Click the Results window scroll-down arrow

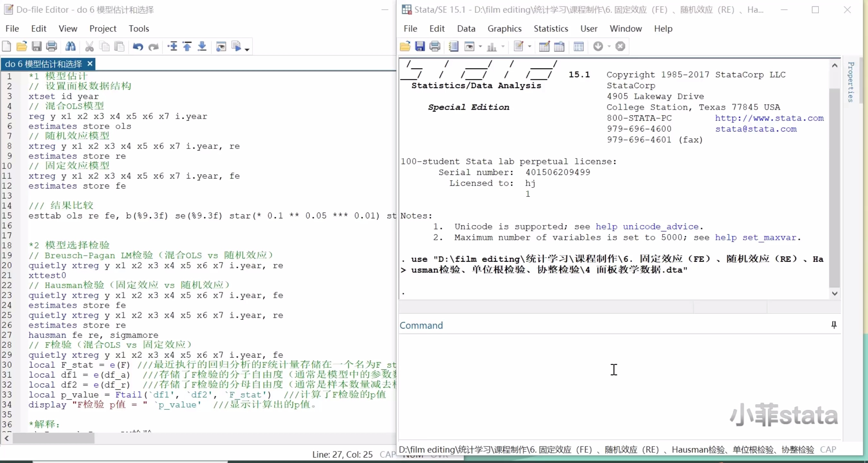[835, 293]
